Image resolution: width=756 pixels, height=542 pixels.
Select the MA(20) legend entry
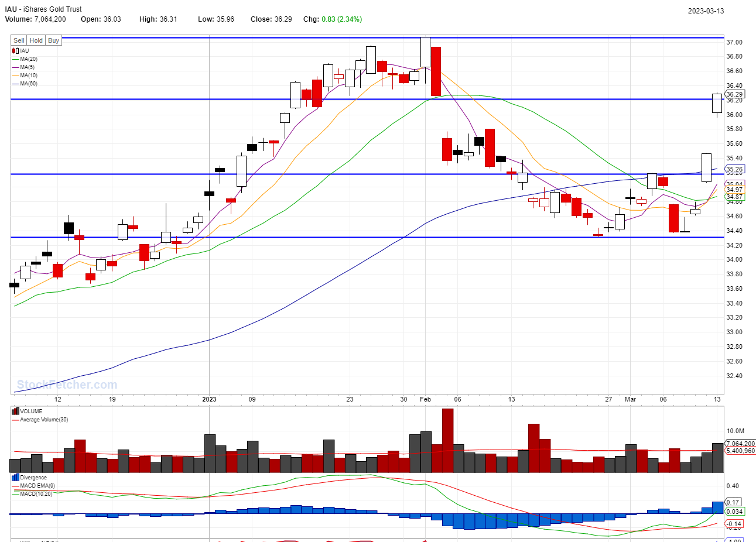pyautogui.click(x=25, y=59)
